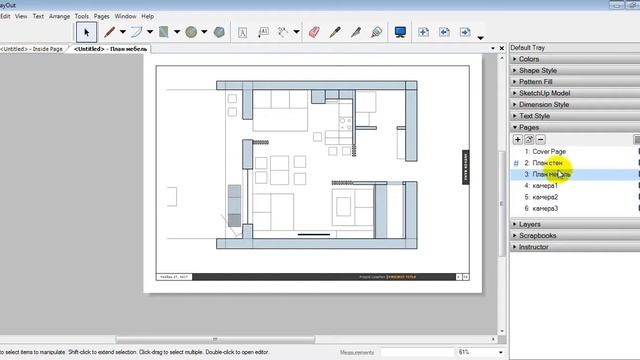640x360 pixels.
Task: Add a page with toolbar icon
Action: (423, 32)
